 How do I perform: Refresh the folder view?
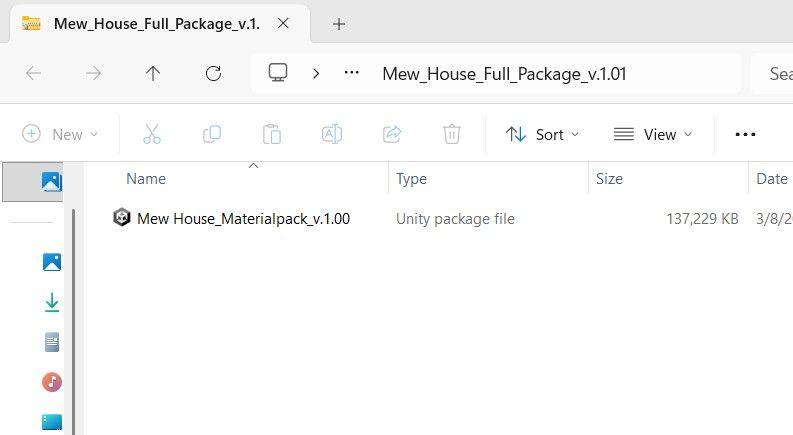tap(213, 73)
